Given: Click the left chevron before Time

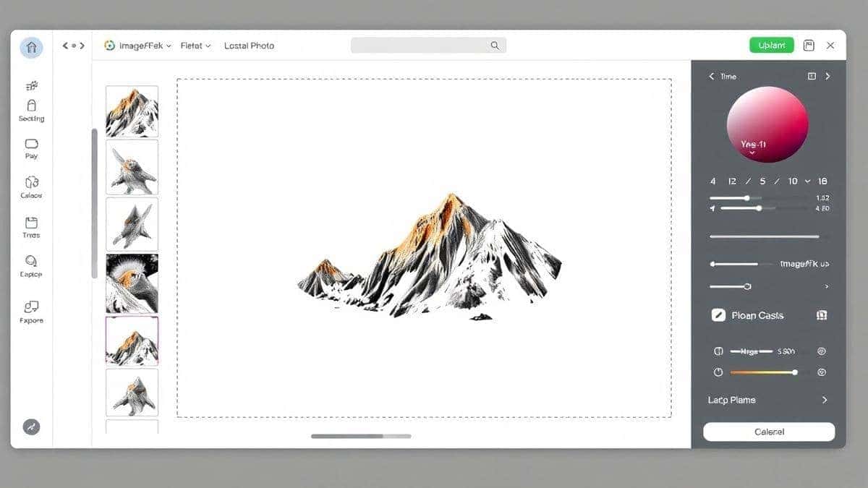Looking at the screenshot, I should pyautogui.click(x=711, y=76).
